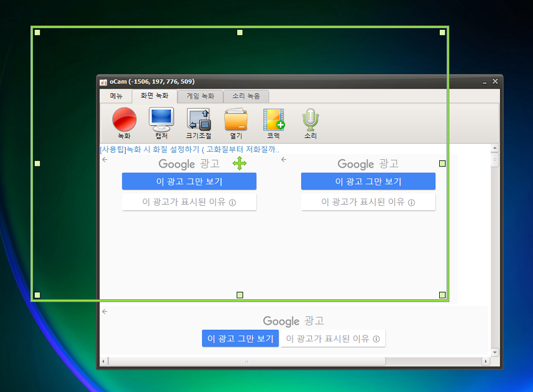Click 이 광고 그만 보기 in the bottom ad

pyautogui.click(x=241, y=339)
